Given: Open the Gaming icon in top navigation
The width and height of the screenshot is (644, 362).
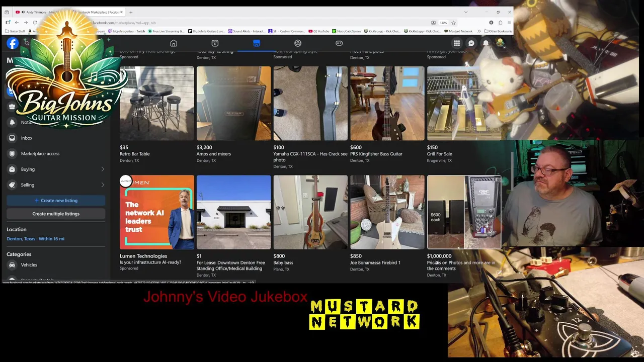Looking at the screenshot, I should [x=339, y=43].
